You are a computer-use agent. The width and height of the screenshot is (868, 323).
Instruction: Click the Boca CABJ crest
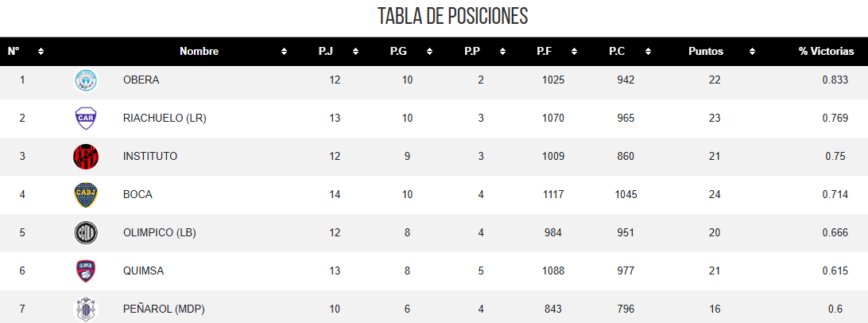(x=85, y=195)
